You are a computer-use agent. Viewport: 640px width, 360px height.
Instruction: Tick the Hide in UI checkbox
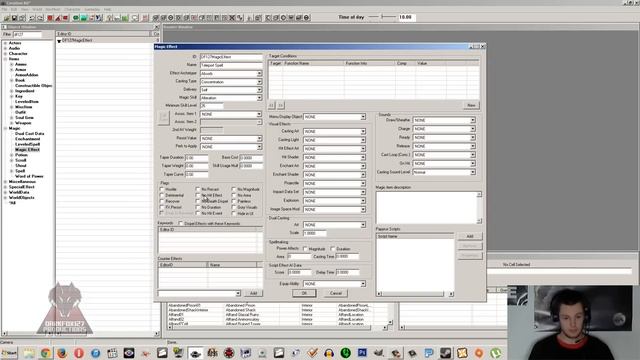tap(234, 213)
